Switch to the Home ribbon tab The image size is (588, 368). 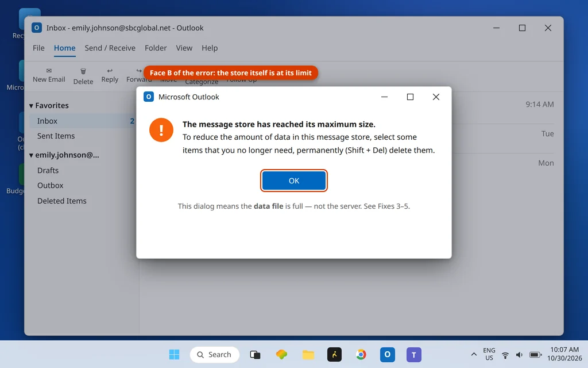[x=64, y=48]
